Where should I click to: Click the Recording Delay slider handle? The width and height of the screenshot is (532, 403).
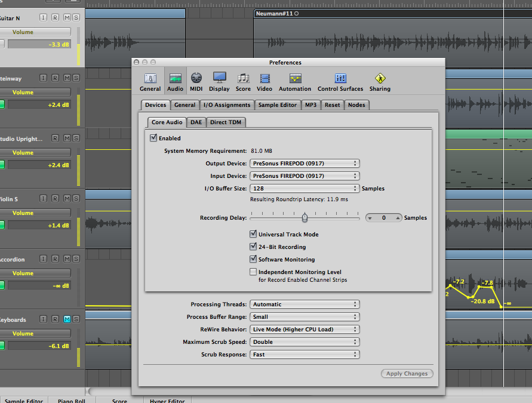(305, 217)
